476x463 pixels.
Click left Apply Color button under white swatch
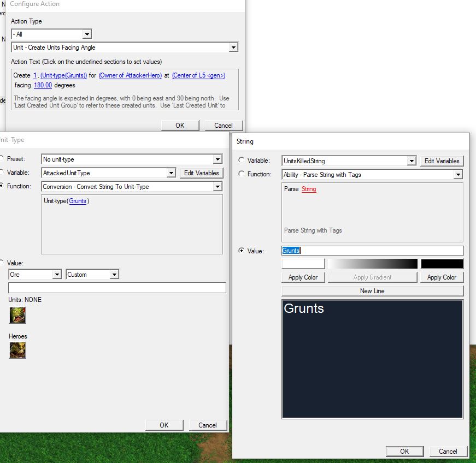303,277
